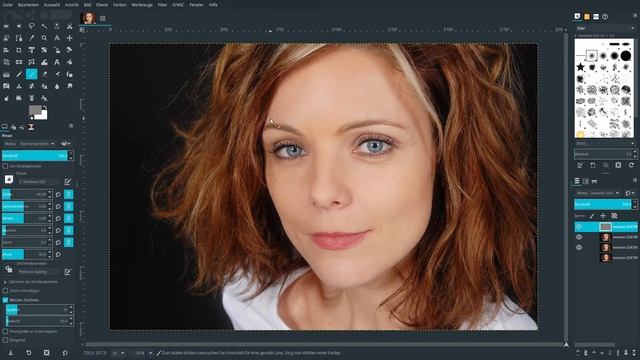This screenshot has width=640, height=360.
Task: Select the Paths tool
Action: [19, 38]
